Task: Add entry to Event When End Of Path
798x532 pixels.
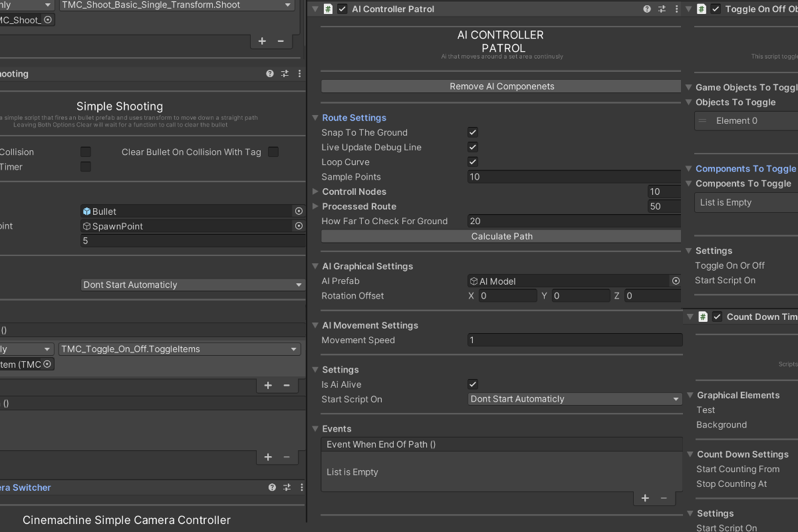Action: 645,498
